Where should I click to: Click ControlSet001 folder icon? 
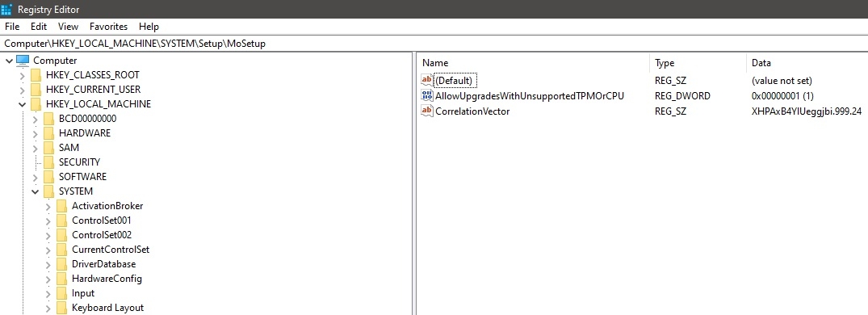pos(62,220)
